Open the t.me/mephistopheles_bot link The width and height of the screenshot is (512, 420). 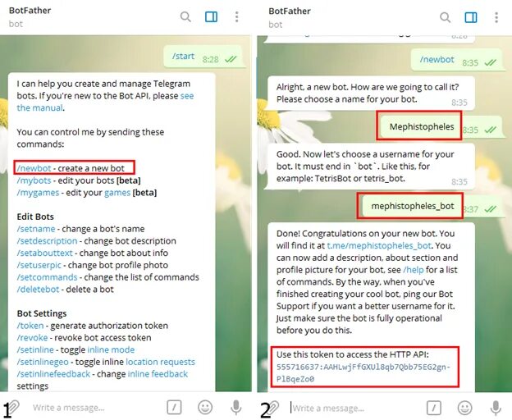click(379, 245)
